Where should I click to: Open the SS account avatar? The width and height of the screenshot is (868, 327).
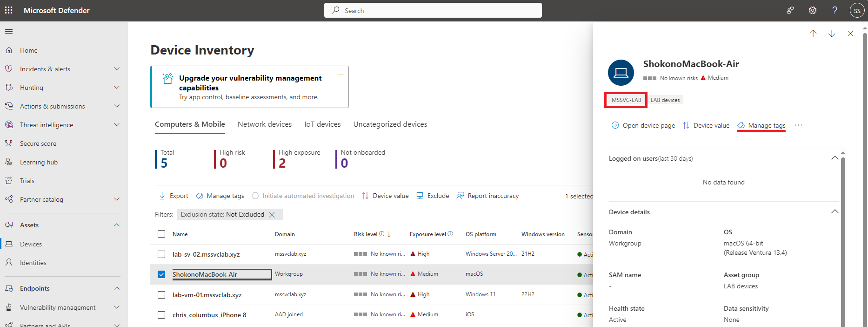coord(857,10)
